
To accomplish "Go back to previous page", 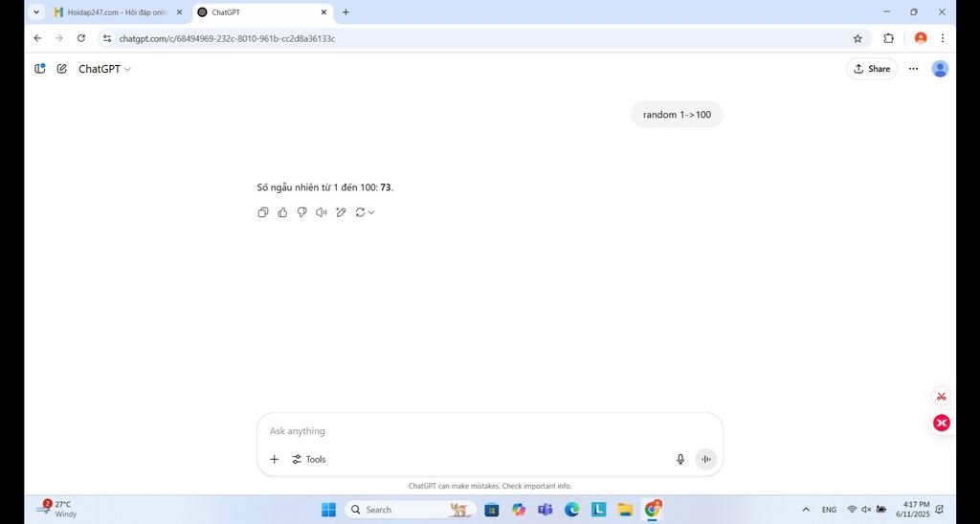I will click(37, 38).
